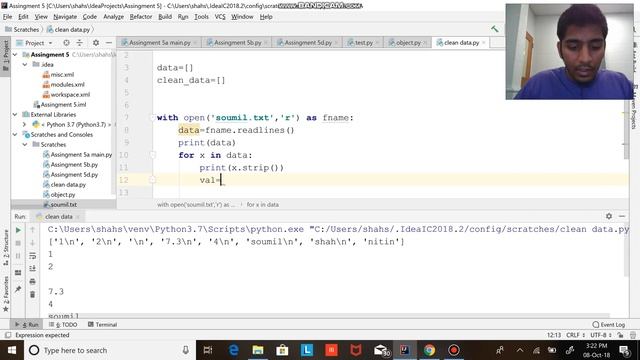Open File Explorer from taskbar

[x=258, y=350]
